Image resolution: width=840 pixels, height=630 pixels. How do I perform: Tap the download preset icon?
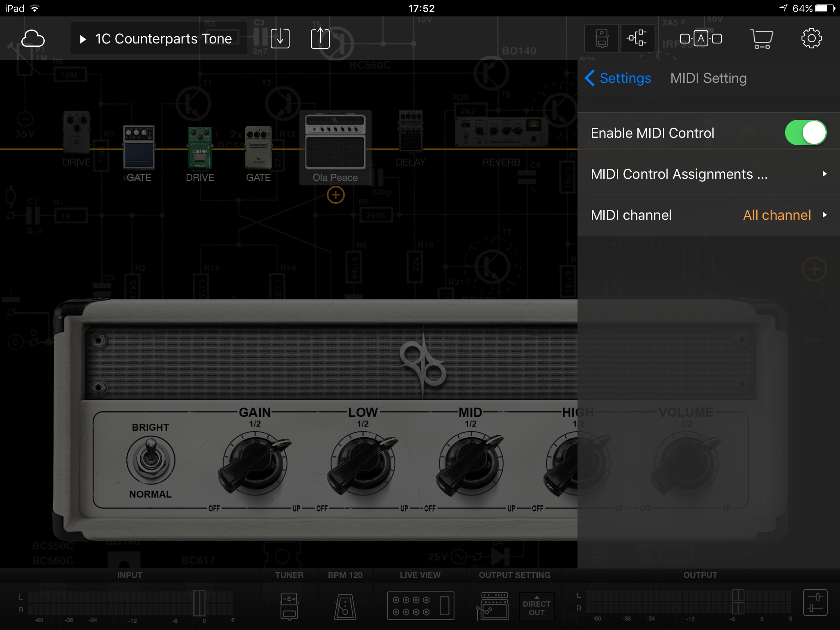pyautogui.click(x=280, y=39)
